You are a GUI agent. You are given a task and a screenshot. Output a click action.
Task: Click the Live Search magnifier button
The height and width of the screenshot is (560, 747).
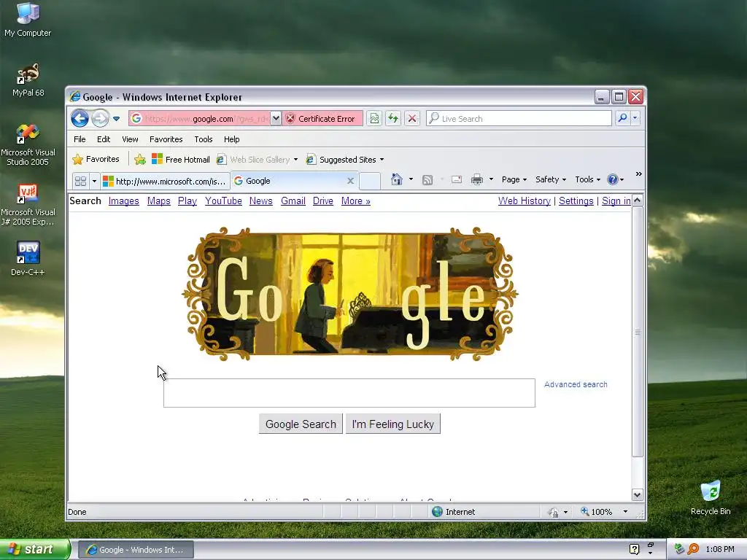[x=622, y=118]
